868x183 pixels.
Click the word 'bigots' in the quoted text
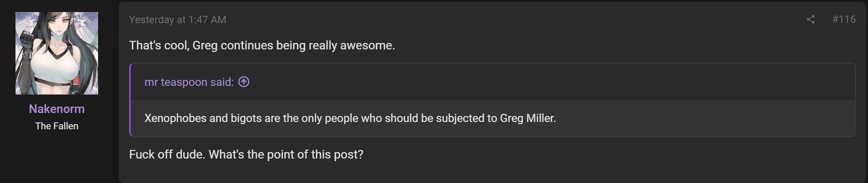click(x=246, y=118)
